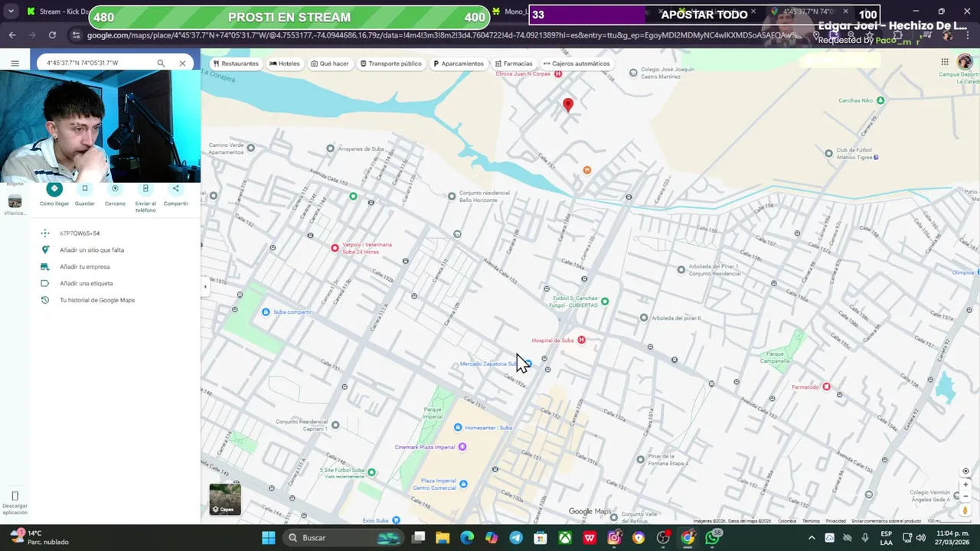
Task: Open Street View pegman
Action: coord(965,510)
